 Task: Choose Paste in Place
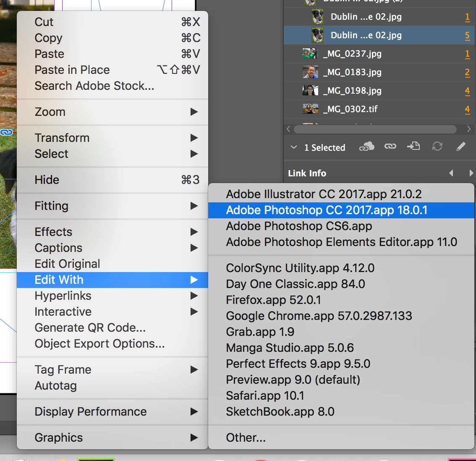pos(112,70)
